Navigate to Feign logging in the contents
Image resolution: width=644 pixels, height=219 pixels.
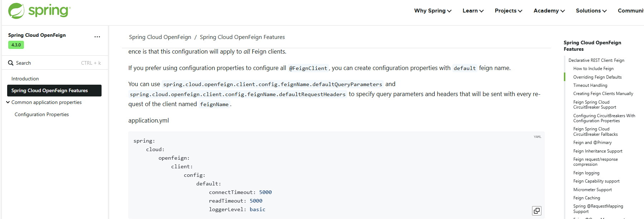[x=586, y=173]
